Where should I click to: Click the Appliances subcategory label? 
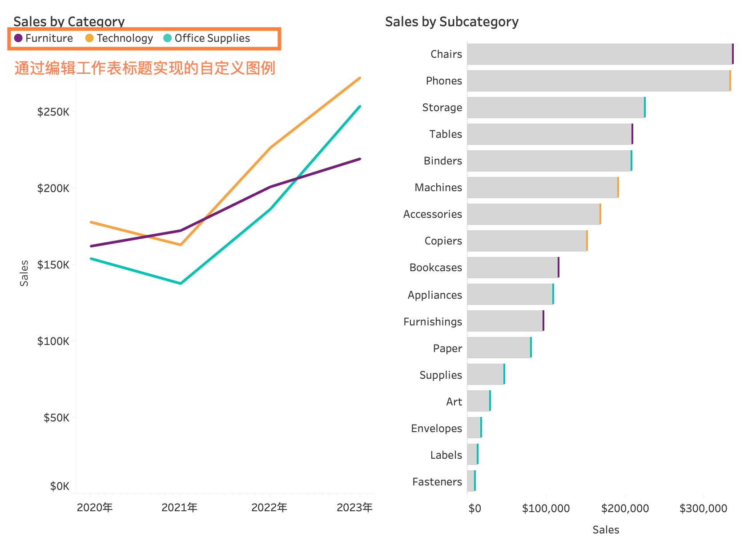434,295
